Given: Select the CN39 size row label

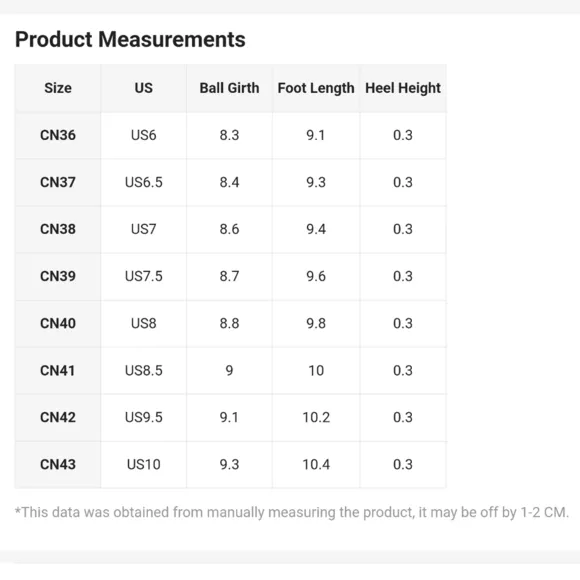Looking at the screenshot, I should [x=58, y=276].
